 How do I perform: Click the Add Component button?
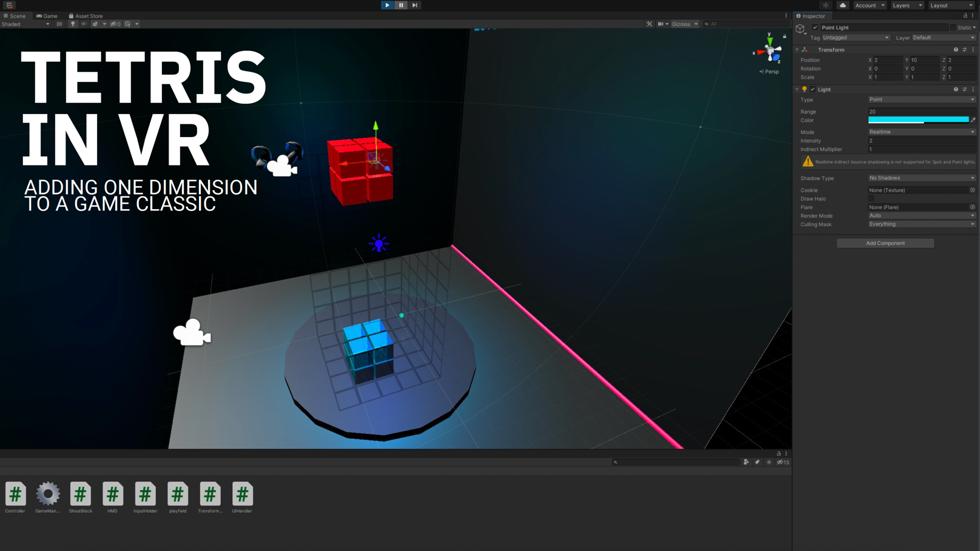[885, 243]
